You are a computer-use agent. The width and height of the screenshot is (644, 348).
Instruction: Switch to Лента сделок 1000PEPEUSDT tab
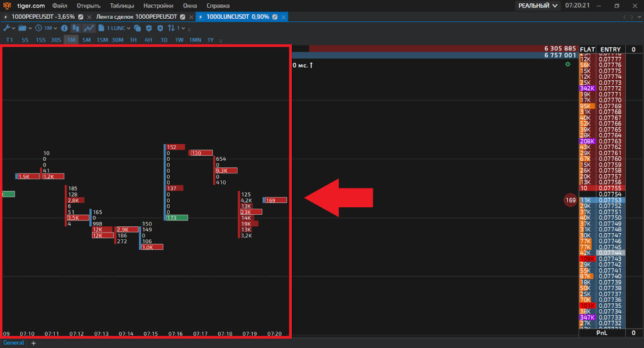pos(134,16)
